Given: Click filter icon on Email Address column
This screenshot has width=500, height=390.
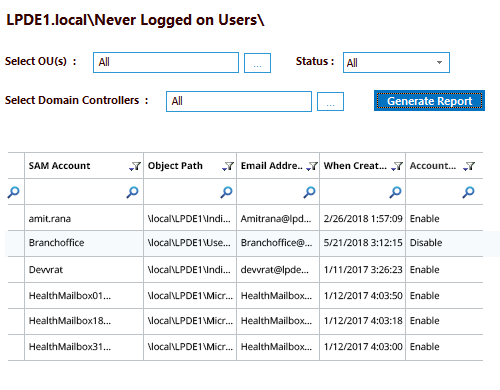Looking at the screenshot, I should (x=312, y=166).
